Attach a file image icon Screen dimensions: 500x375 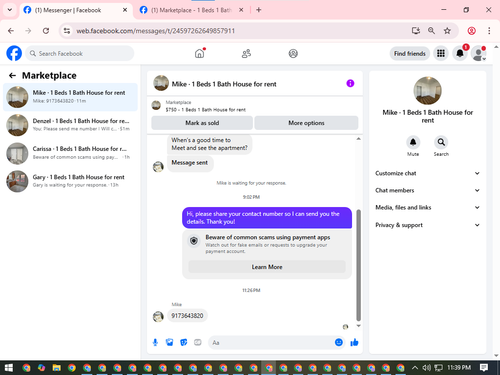click(x=169, y=342)
